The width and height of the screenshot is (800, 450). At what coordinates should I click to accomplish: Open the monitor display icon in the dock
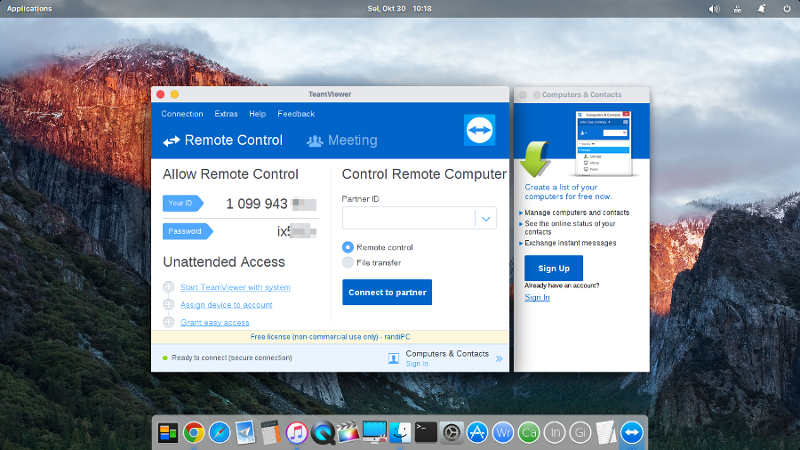[x=374, y=432]
